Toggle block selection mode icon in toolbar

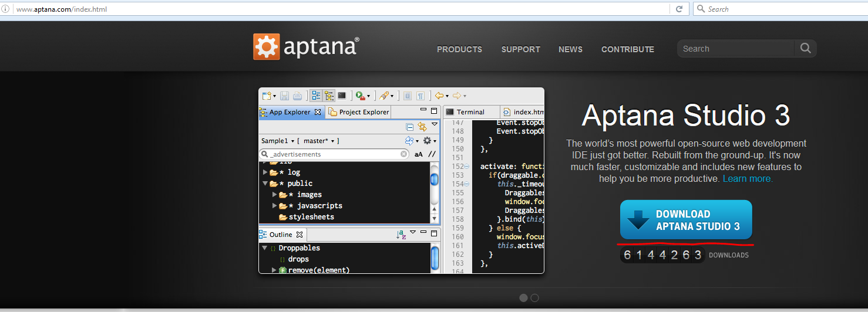(x=408, y=96)
